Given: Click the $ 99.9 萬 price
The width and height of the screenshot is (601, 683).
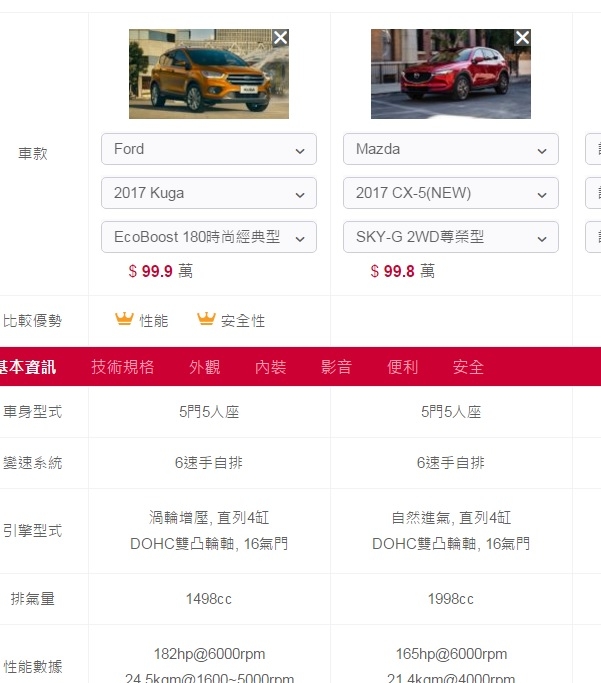Looking at the screenshot, I should (160, 271).
